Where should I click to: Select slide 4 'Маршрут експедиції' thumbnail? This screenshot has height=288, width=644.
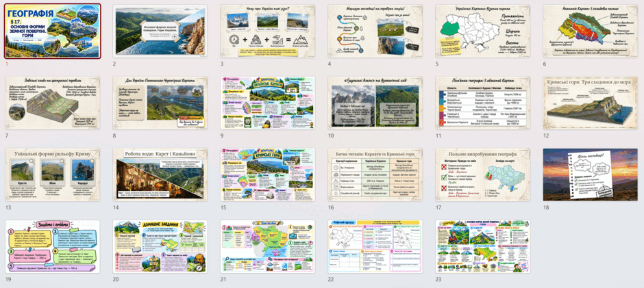(x=375, y=31)
